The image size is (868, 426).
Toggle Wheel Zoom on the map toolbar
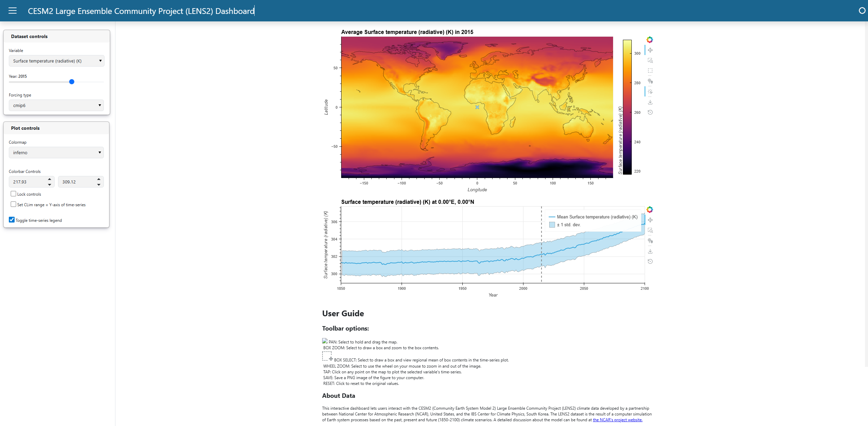click(650, 82)
